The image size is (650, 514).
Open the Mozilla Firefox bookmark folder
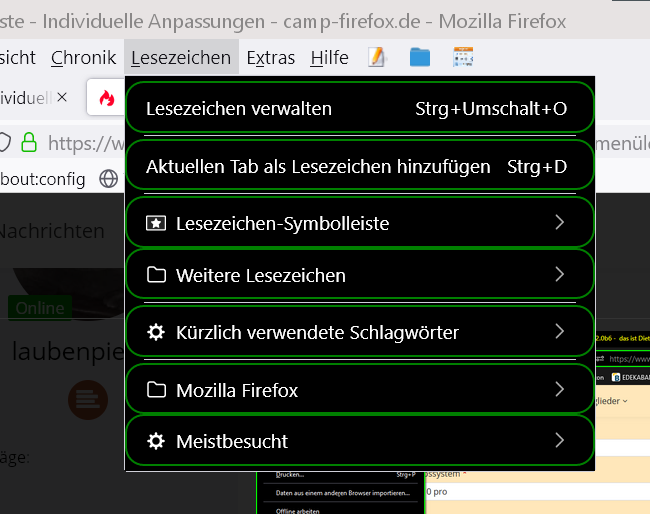(x=360, y=389)
